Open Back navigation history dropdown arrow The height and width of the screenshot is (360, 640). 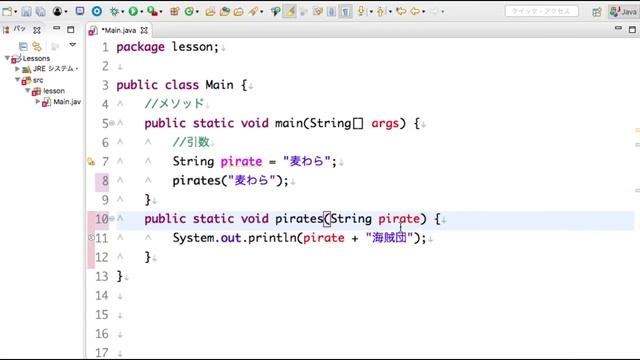pos(424,12)
